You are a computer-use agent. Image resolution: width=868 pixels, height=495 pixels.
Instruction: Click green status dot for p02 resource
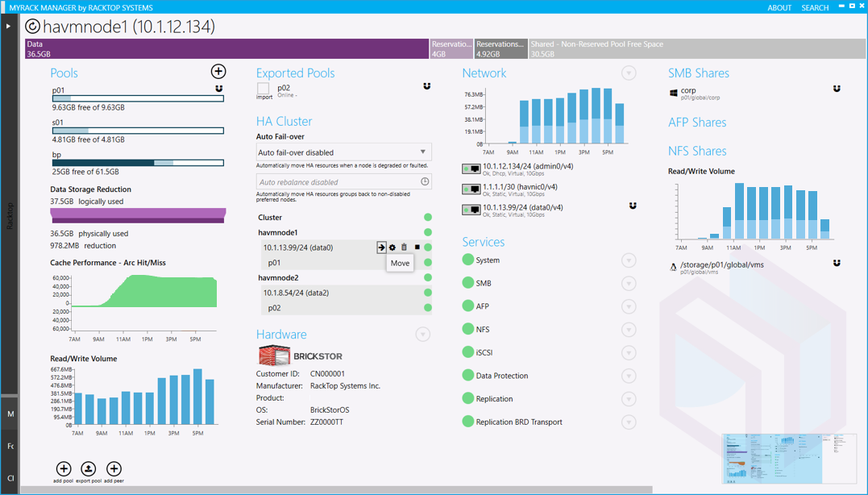point(428,308)
